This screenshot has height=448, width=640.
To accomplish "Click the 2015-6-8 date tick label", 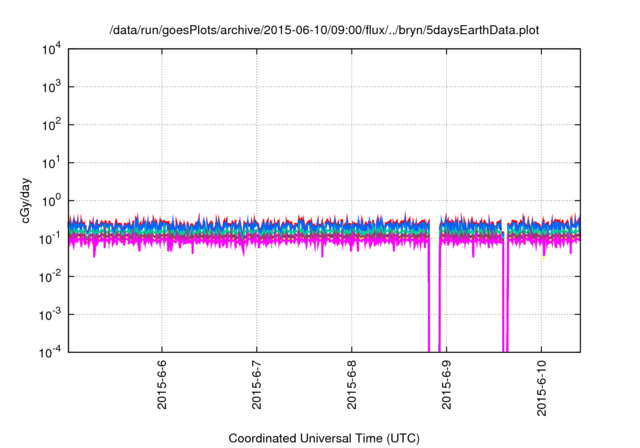I will pyautogui.click(x=351, y=384).
